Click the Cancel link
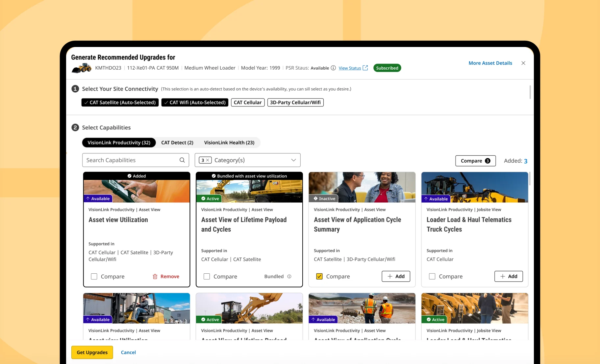Screen dimensions: 600x364 pos(128,353)
